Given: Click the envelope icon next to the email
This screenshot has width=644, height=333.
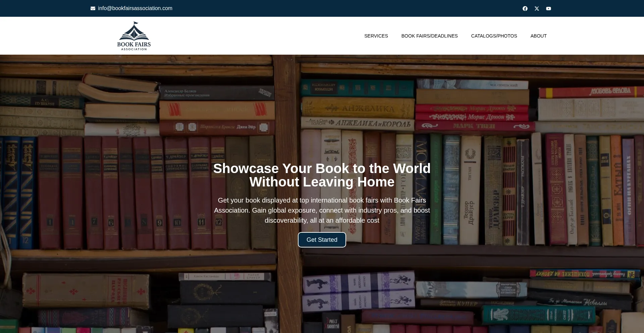Looking at the screenshot, I should click(93, 8).
